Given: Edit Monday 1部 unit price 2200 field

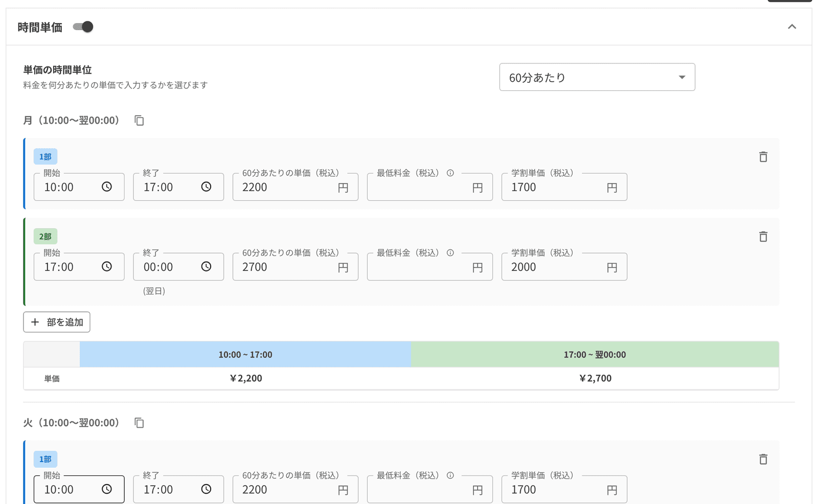Looking at the screenshot, I should (x=296, y=187).
